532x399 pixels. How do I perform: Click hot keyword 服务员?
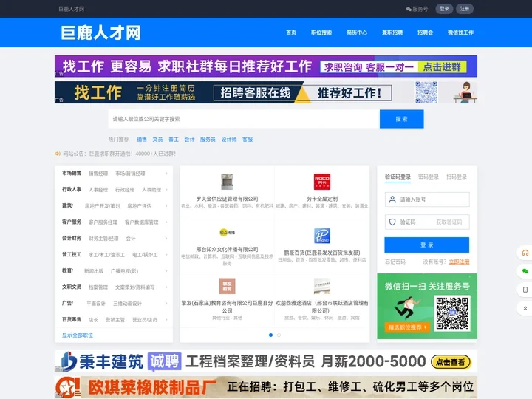click(x=208, y=140)
